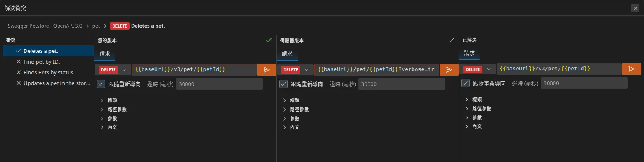Accept server version checkmark
Viewport: 644px width, 162px height.
tap(452, 40)
